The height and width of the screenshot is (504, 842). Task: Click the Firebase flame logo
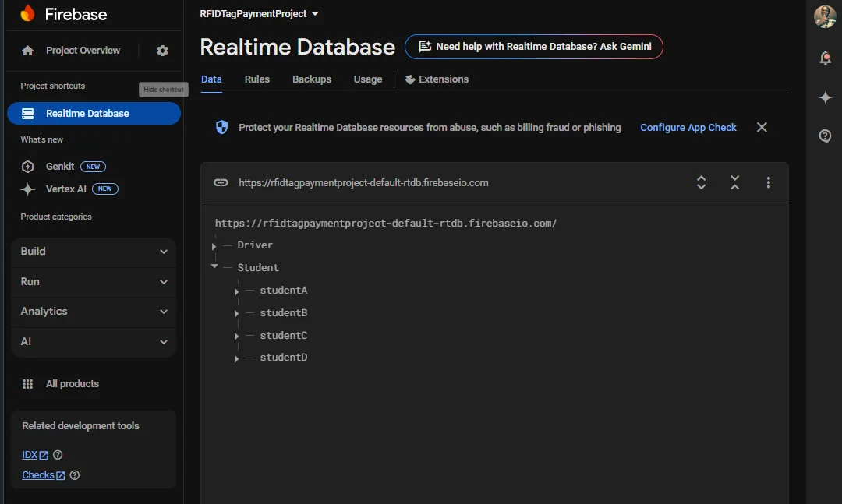(27, 13)
